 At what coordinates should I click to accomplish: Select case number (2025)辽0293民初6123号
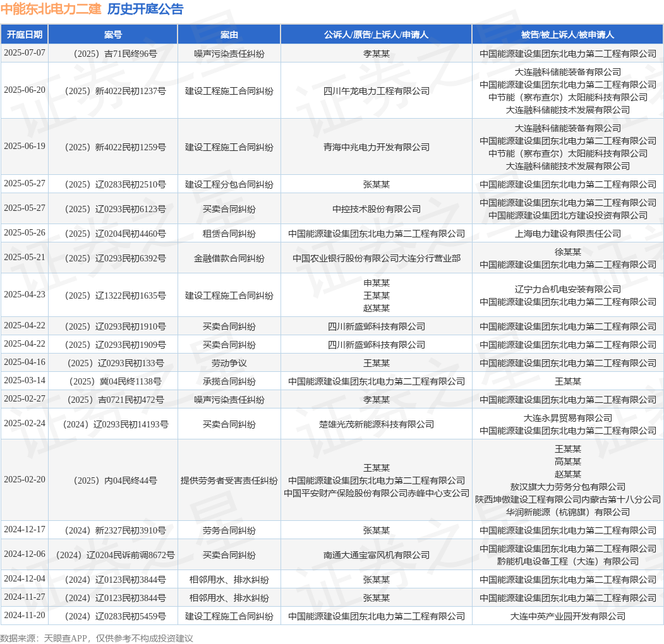[x=113, y=209]
